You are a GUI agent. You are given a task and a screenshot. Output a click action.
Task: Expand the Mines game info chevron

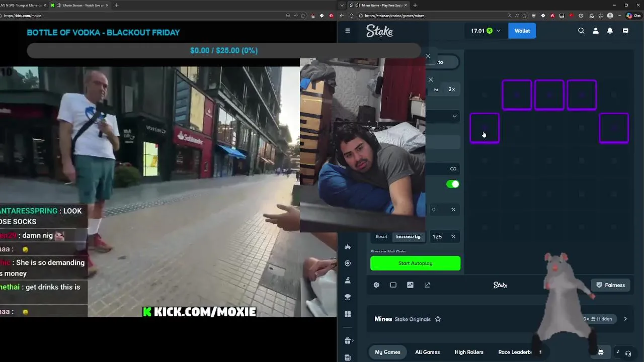(x=625, y=319)
